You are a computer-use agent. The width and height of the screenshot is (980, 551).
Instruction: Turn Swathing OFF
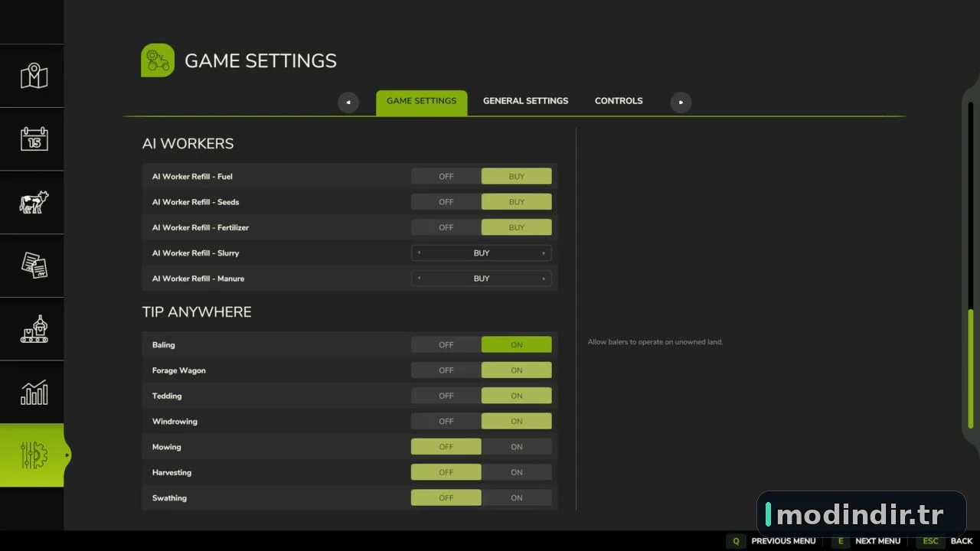pos(446,497)
